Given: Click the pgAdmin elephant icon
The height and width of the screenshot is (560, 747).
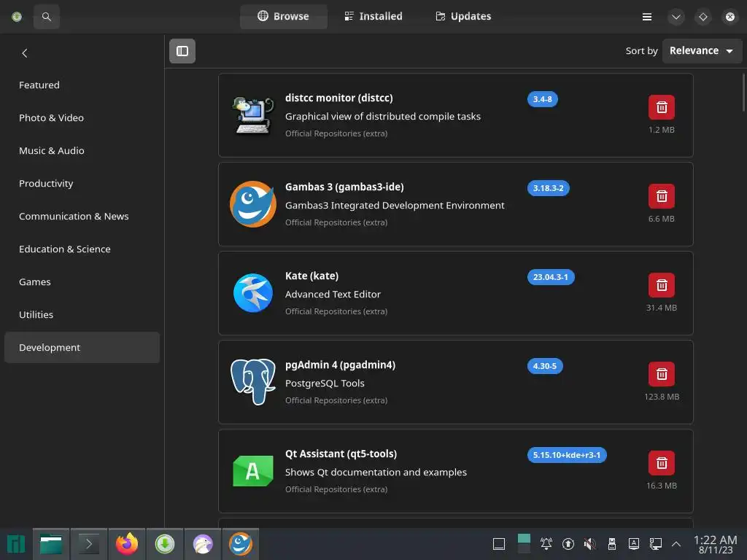Looking at the screenshot, I should coord(253,382).
